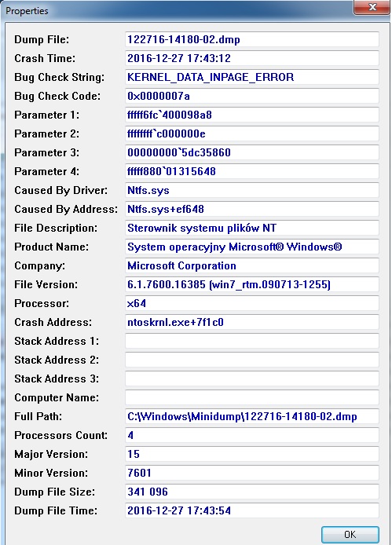Click OK to close Properties
Screen dimensions: 392x545
click(x=350, y=534)
